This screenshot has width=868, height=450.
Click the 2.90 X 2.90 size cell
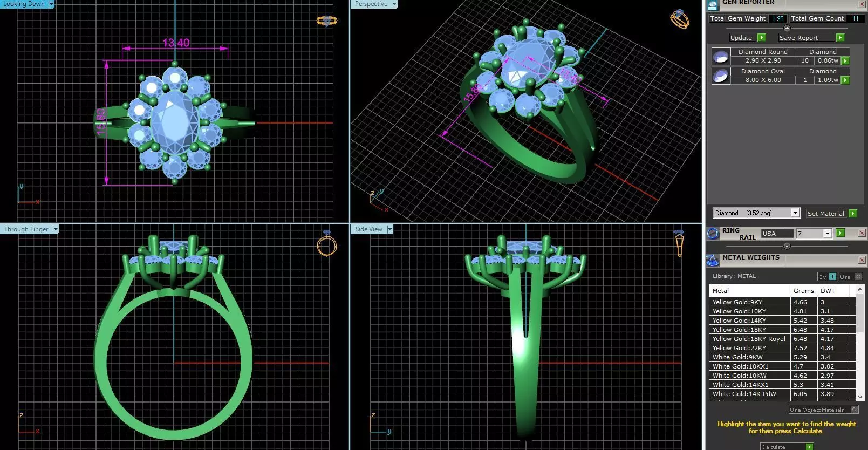[763, 61]
